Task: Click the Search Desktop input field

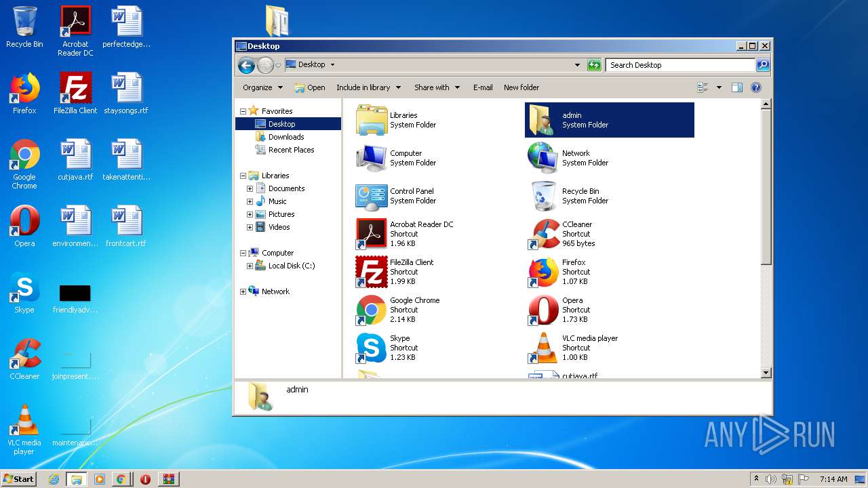Action: (679, 65)
